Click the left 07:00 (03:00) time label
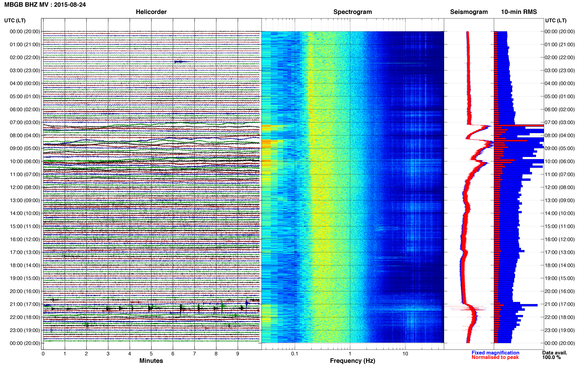This screenshot has width=588, height=368. click(25, 122)
